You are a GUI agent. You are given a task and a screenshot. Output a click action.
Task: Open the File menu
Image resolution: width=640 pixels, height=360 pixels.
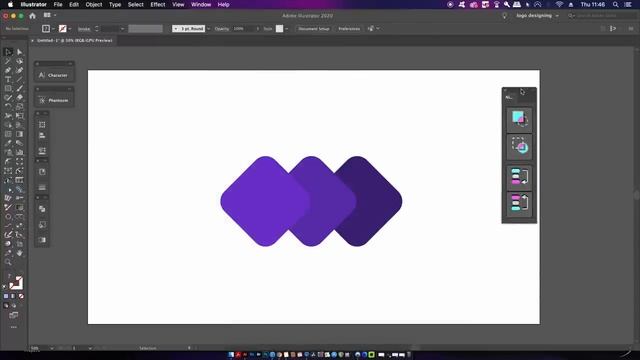click(x=58, y=4)
